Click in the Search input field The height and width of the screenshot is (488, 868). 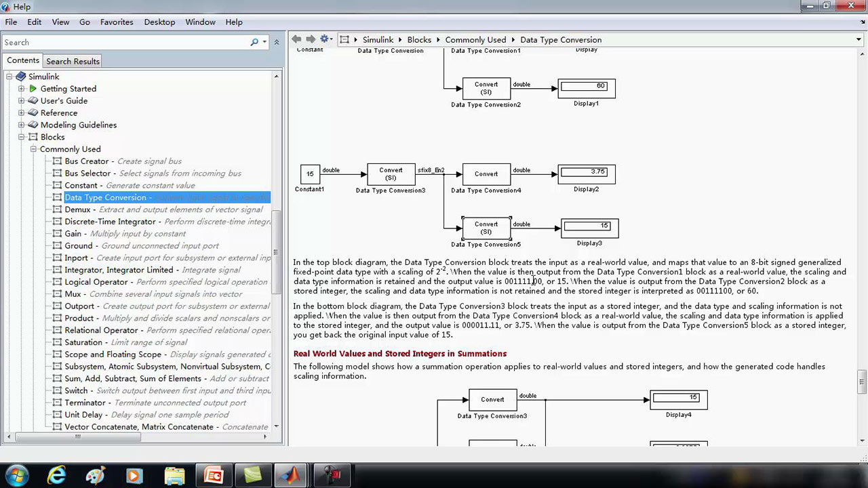pyautogui.click(x=125, y=42)
